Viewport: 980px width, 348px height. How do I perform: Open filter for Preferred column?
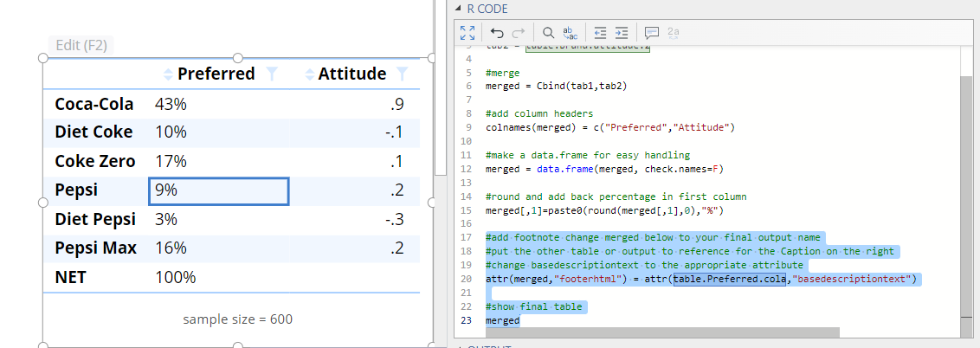273,74
